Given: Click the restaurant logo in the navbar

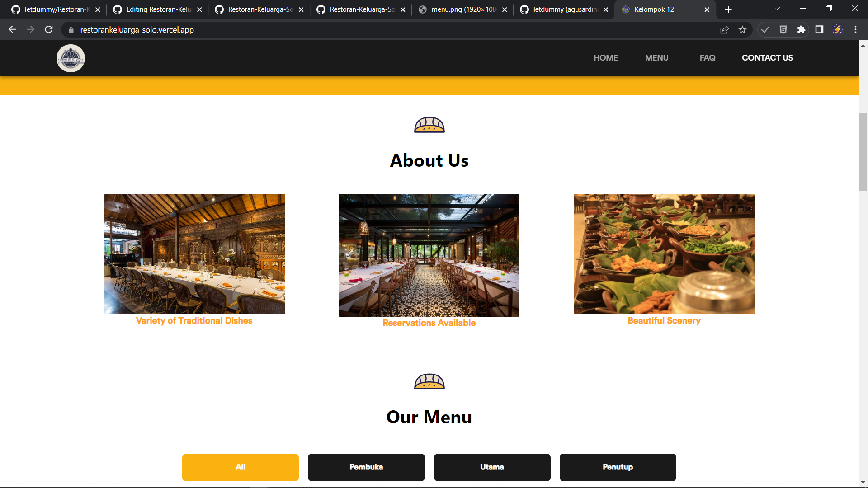Looking at the screenshot, I should pos(71,58).
